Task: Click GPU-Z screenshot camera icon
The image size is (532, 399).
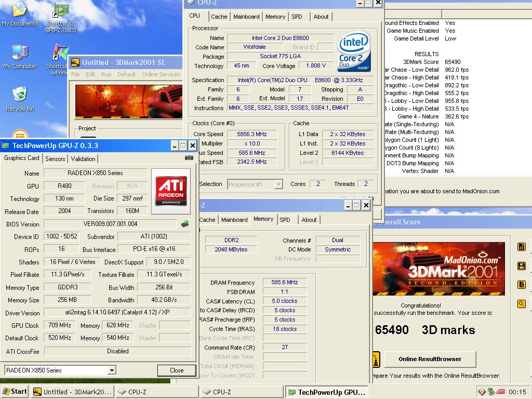Action: pyautogui.click(x=189, y=158)
